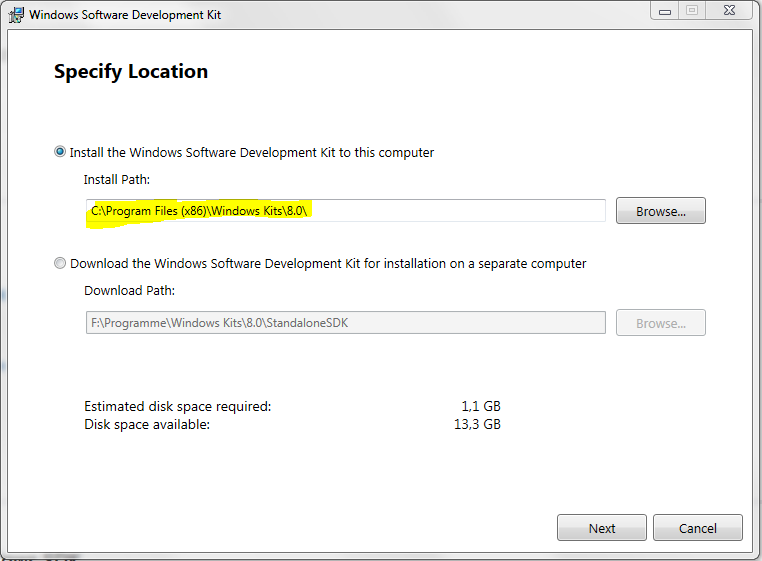Click the 'Install Path:' label
The width and height of the screenshot is (762, 561).
pos(117,179)
